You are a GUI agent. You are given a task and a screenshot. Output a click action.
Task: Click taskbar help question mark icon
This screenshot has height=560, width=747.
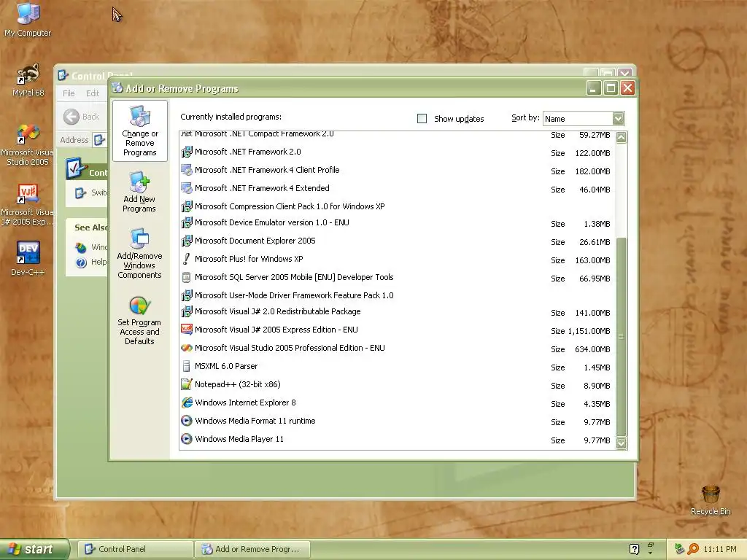point(634,549)
